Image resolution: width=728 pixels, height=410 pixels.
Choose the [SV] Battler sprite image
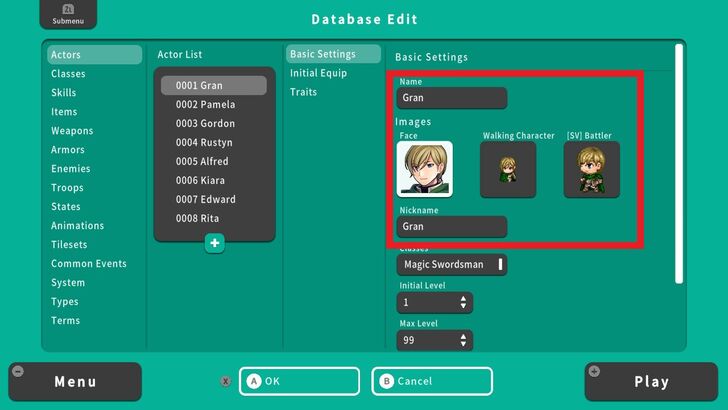click(591, 169)
